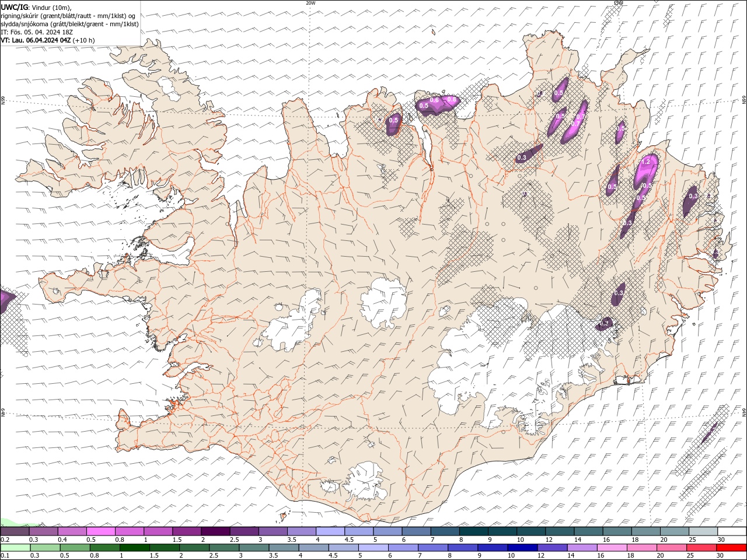Click the 3 purple swatch in upper legend

coord(273,531)
